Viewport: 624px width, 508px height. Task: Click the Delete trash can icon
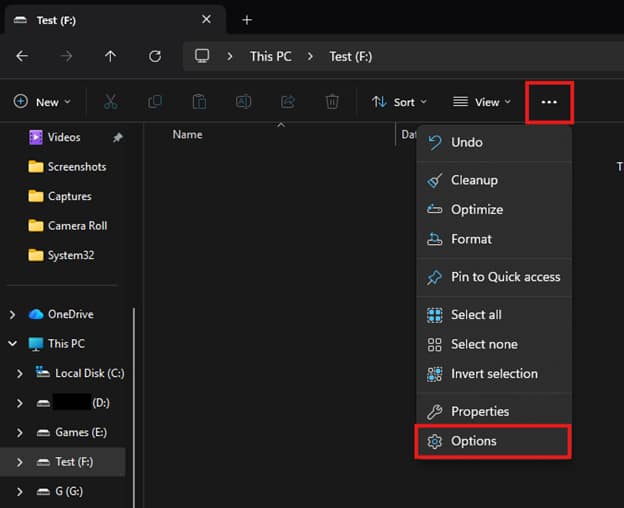pyautogui.click(x=332, y=102)
